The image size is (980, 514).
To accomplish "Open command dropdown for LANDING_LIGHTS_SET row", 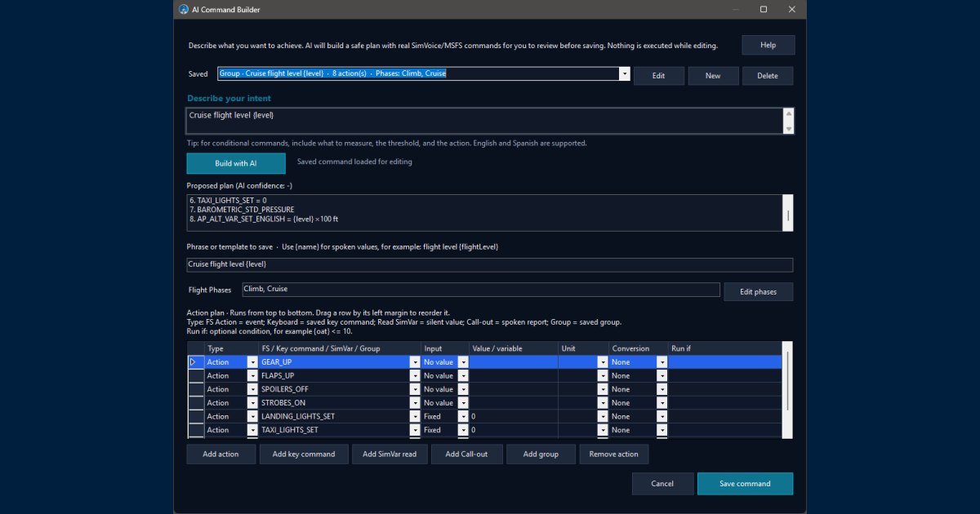I will coord(415,416).
